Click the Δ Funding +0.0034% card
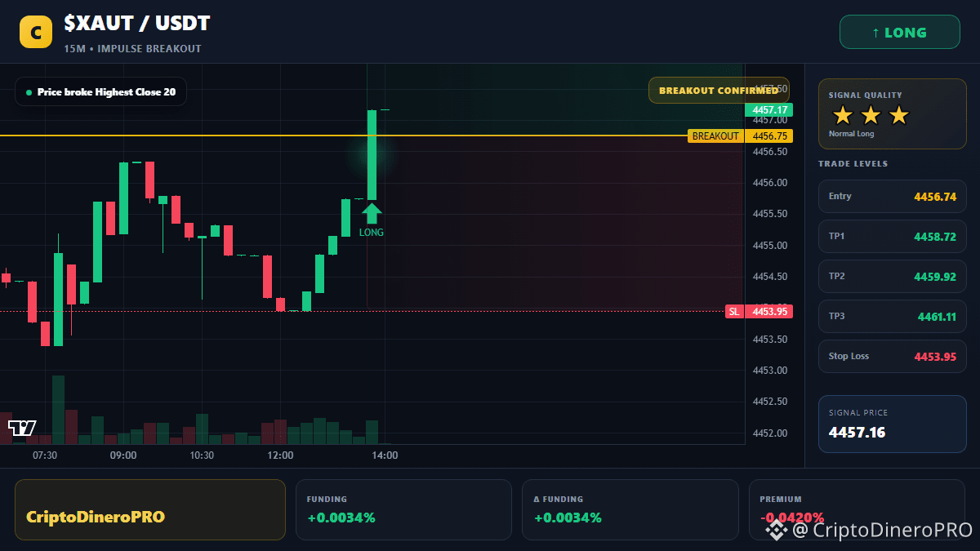 click(x=630, y=509)
